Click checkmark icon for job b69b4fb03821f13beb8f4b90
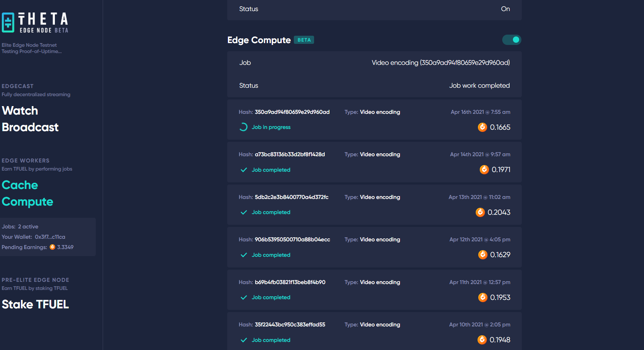The height and width of the screenshot is (350, 644). [x=243, y=297]
